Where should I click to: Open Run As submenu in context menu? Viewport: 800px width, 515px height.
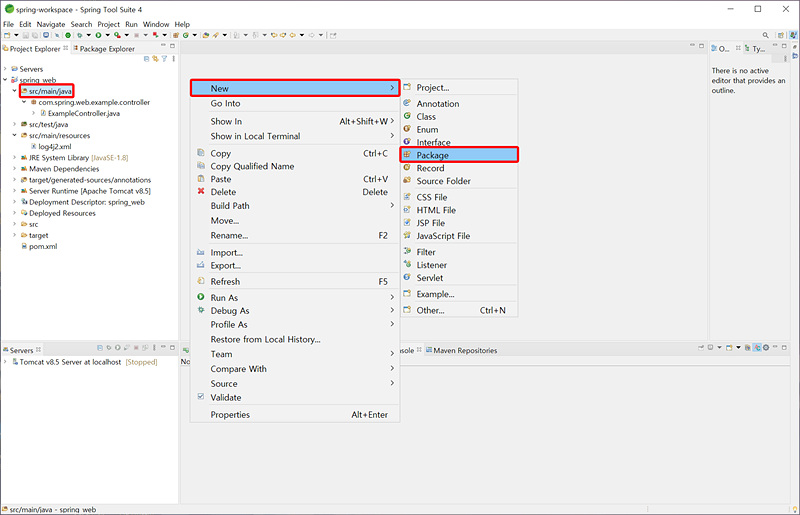[x=294, y=298]
